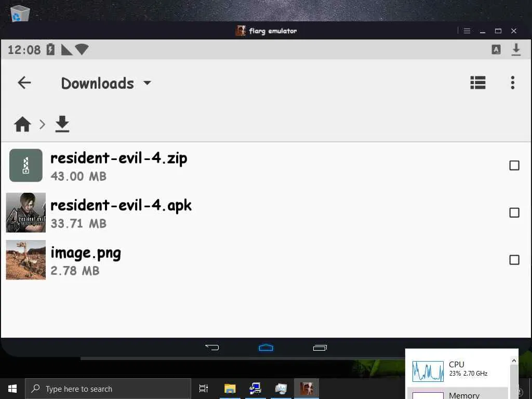Image resolution: width=532 pixels, height=399 pixels.
Task: Click the 33.71 MB size text
Action: (78, 223)
